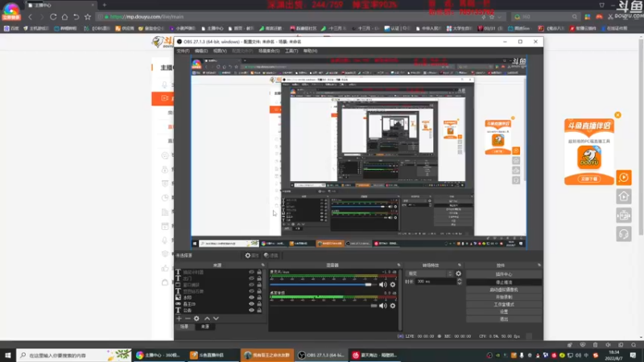Open microphone audio settings gear in mixer

(x=393, y=285)
